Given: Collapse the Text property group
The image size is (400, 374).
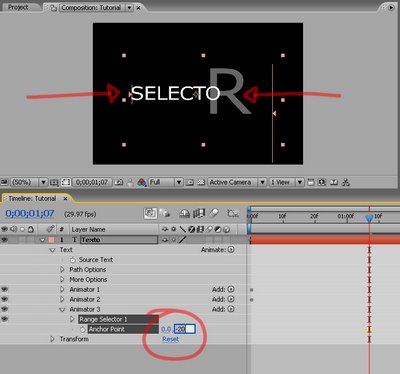Looking at the screenshot, I should click(52, 250).
